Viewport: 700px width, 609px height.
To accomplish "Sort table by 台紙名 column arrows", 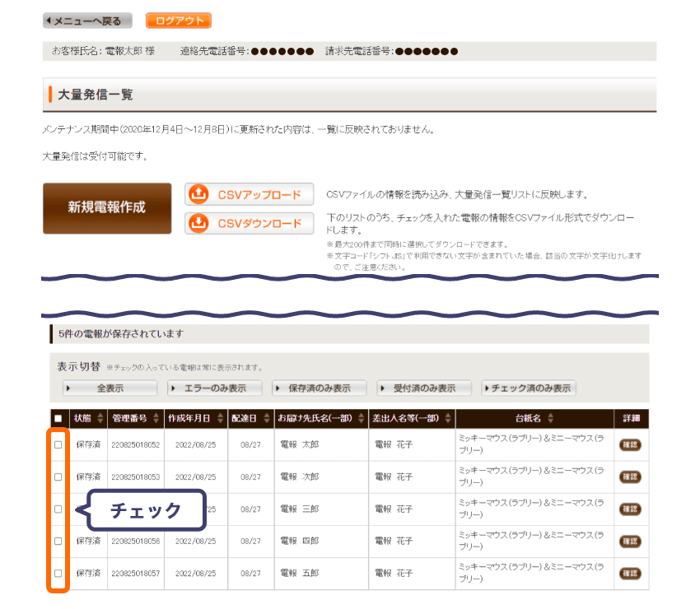I will (550, 418).
